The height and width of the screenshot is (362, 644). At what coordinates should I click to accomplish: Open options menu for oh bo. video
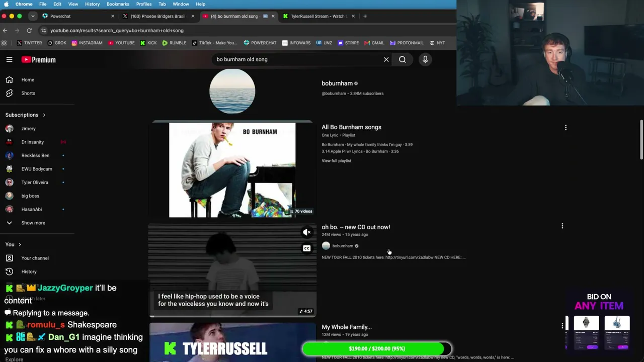point(562,226)
